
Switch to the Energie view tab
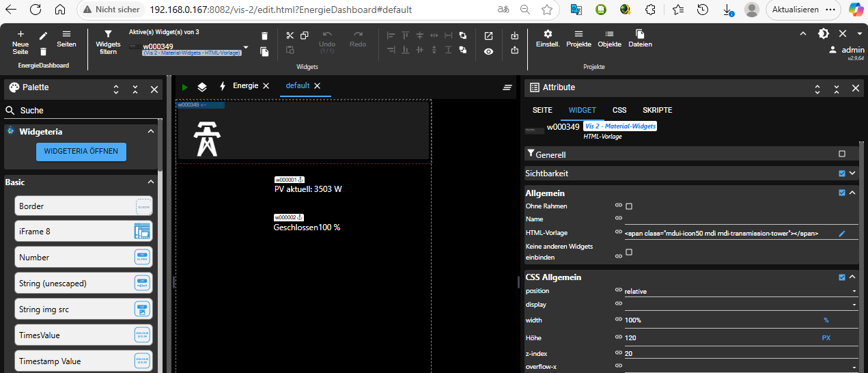(245, 86)
